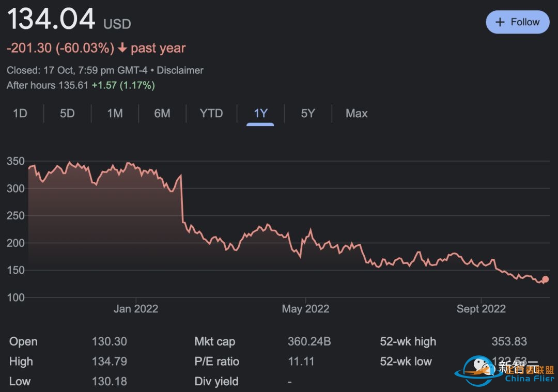The width and height of the screenshot is (558, 392).
Task: Click the Jan 2022 axis label
Action: [x=136, y=309]
